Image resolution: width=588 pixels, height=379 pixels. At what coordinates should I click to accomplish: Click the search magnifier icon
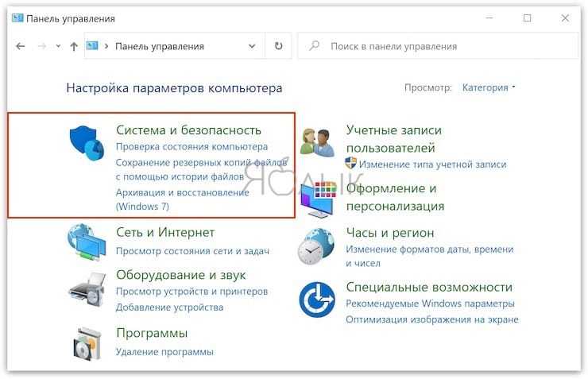314,46
